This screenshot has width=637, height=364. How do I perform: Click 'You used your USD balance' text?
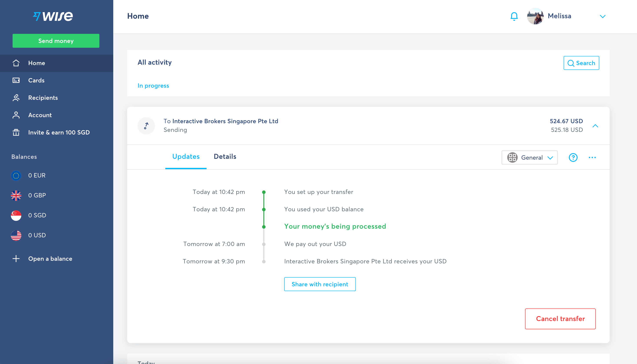(324, 209)
